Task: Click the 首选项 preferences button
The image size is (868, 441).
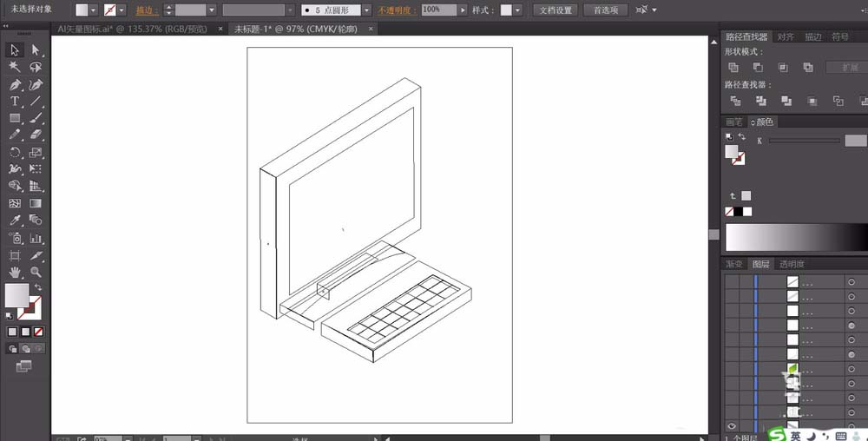Action: 606,10
